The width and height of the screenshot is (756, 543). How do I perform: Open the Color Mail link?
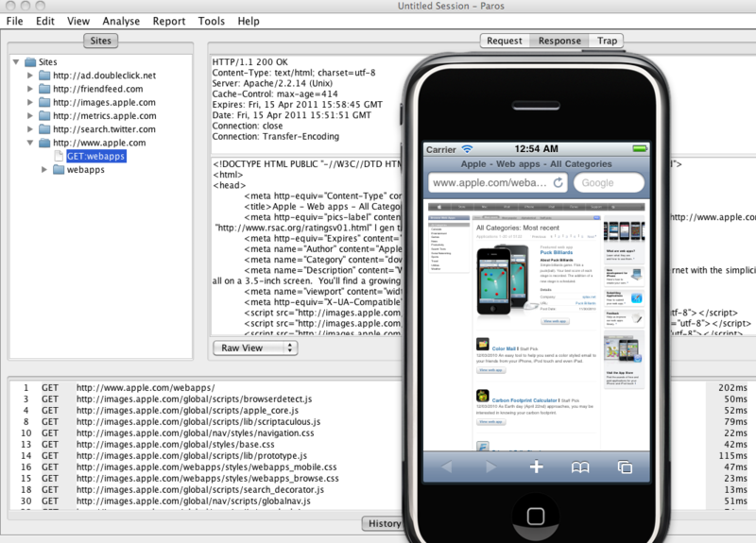(x=504, y=348)
